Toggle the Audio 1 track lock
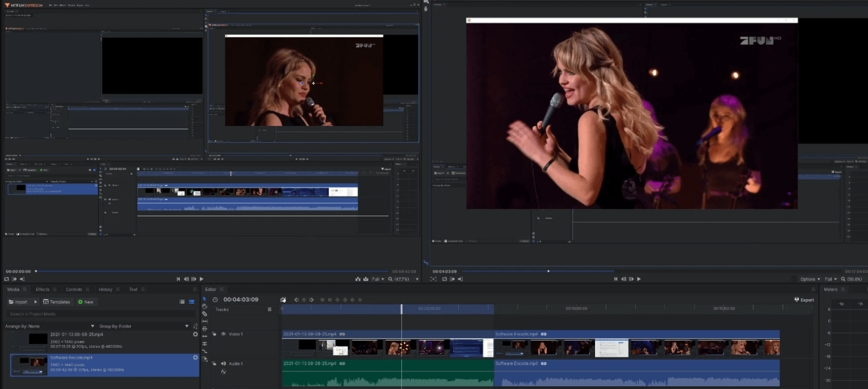This screenshot has width=868, height=389. tap(214, 364)
